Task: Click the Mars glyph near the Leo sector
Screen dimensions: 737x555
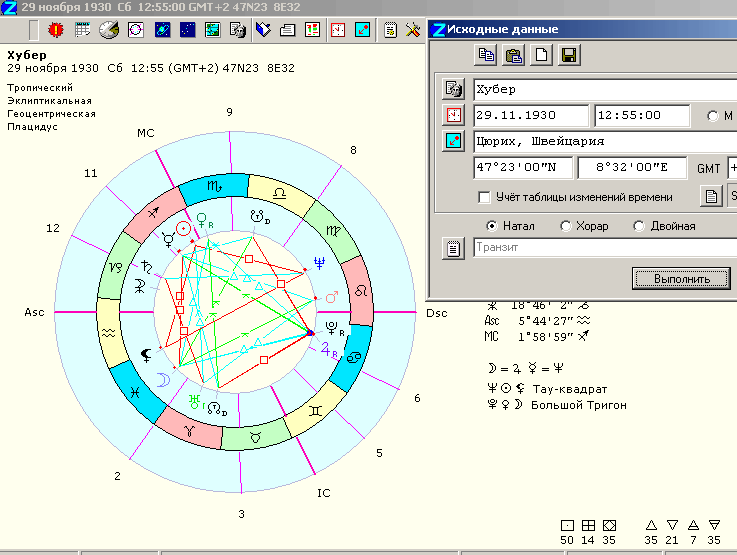Action: tap(332, 297)
